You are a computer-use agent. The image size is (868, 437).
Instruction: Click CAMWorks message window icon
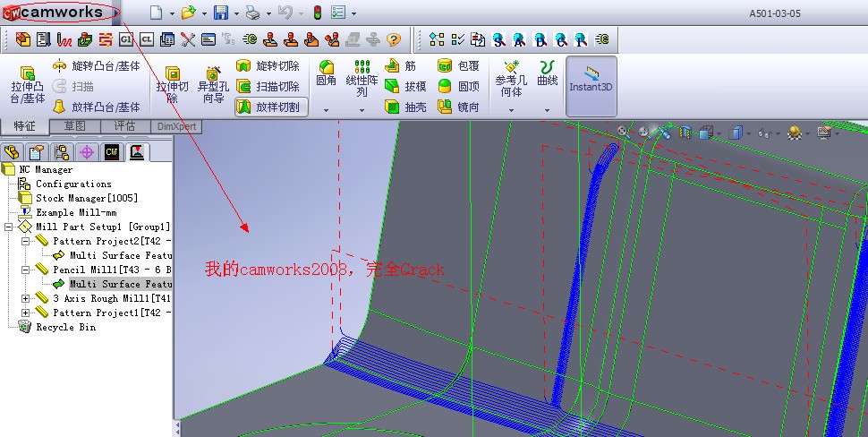(208, 39)
